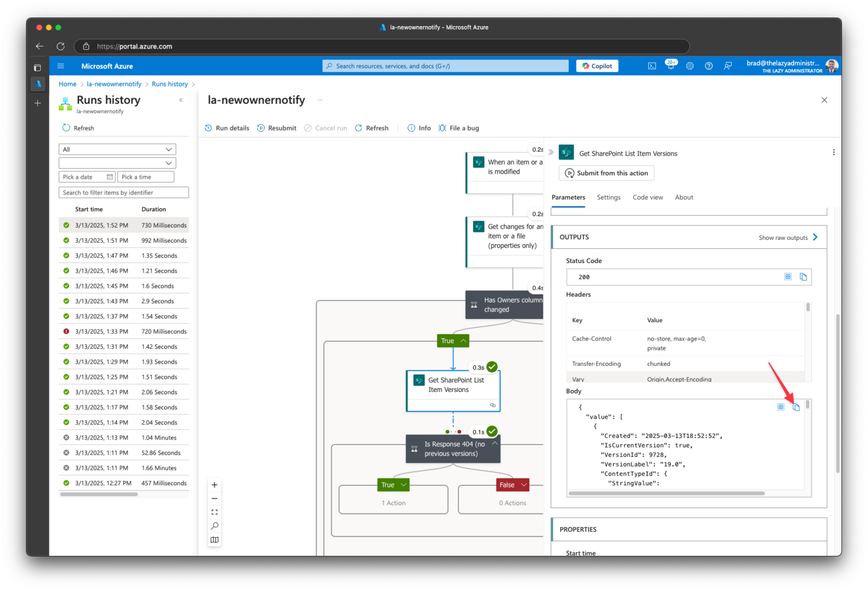Viewport: 868px width, 591px height.
Task: Open the All status filter dropdown
Action: click(x=118, y=149)
